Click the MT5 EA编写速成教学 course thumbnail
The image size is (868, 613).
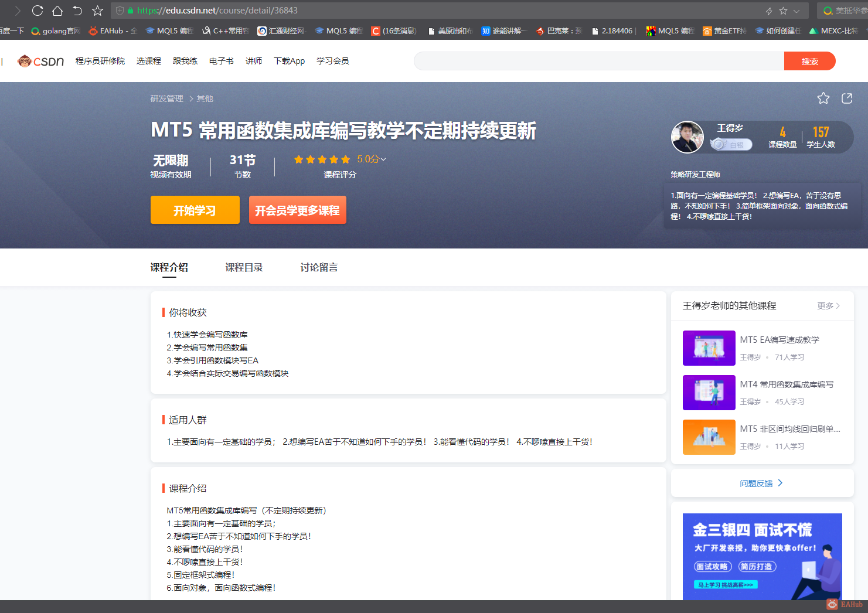709,348
